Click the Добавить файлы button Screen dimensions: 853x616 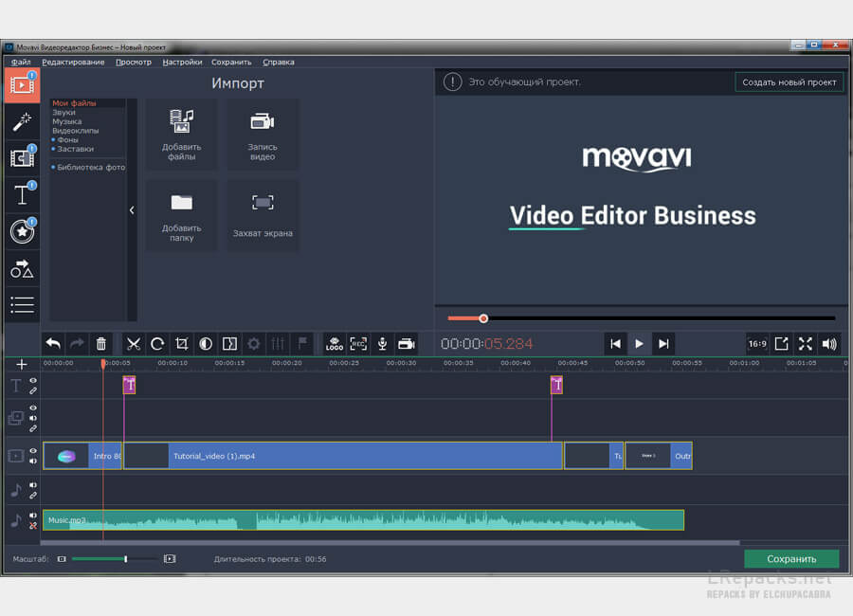point(181,135)
